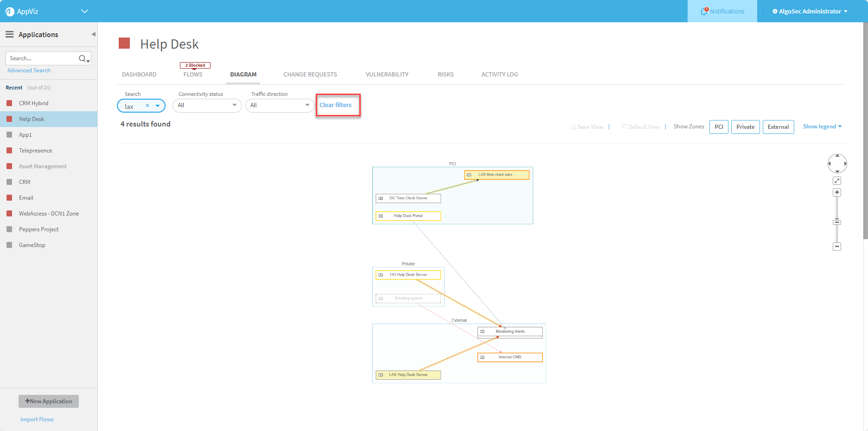Switch to the Flows tab
868x431 pixels.
click(193, 74)
